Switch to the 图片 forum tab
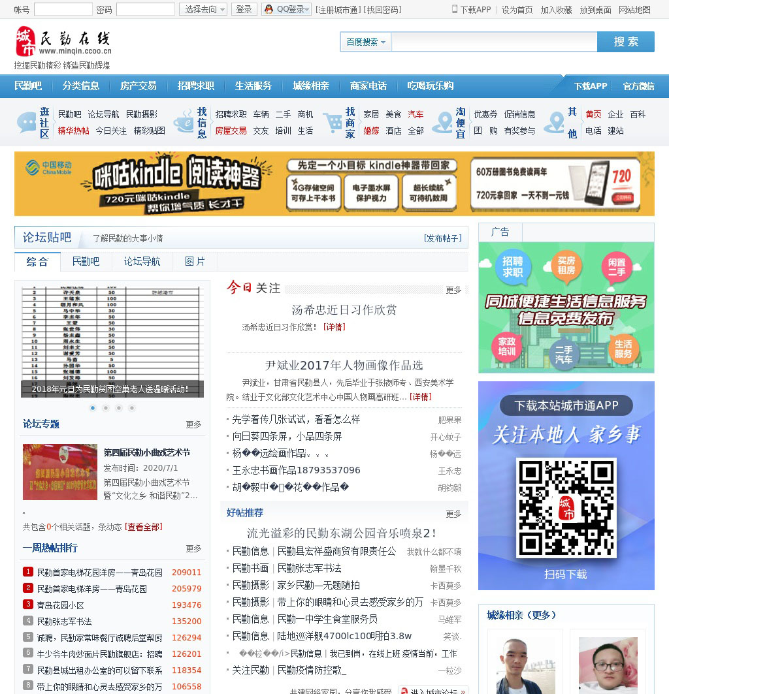 [195, 261]
